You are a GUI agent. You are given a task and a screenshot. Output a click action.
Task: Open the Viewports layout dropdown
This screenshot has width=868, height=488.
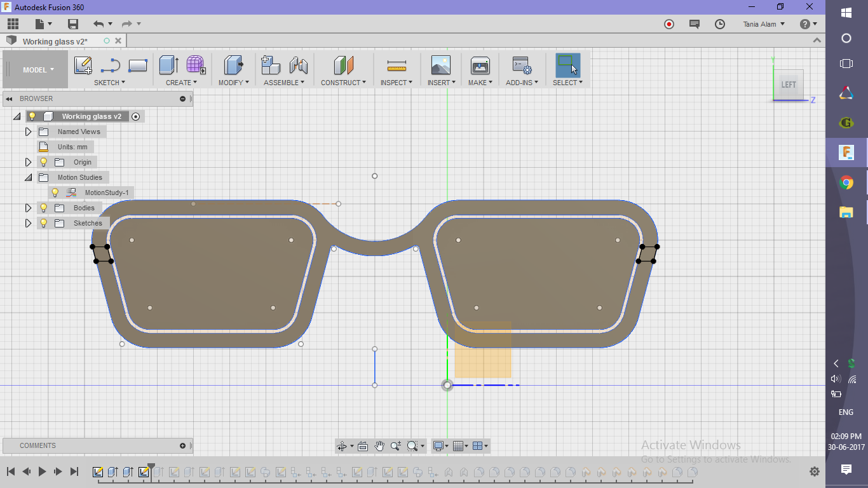tap(481, 446)
